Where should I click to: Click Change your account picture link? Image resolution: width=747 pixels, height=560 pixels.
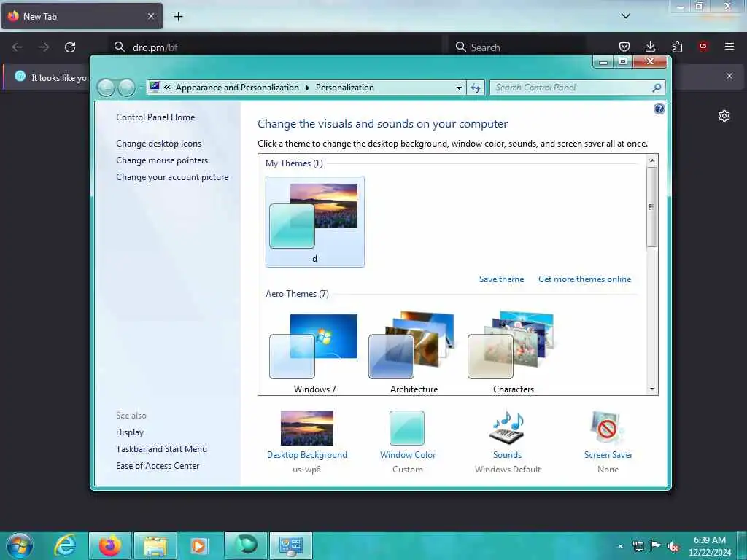(172, 177)
